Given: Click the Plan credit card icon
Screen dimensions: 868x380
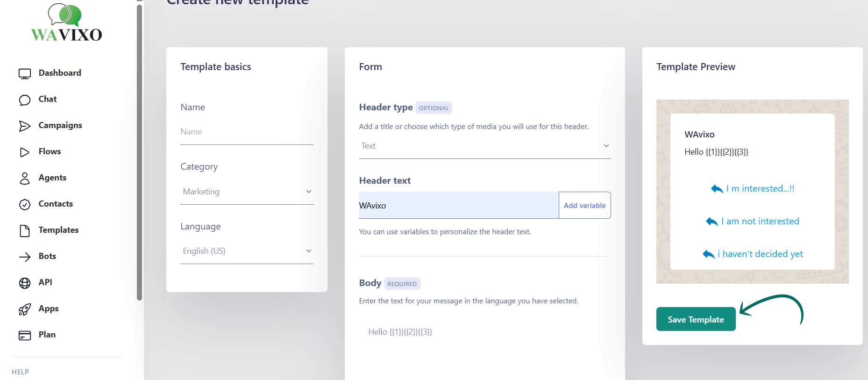Looking at the screenshot, I should point(25,335).
